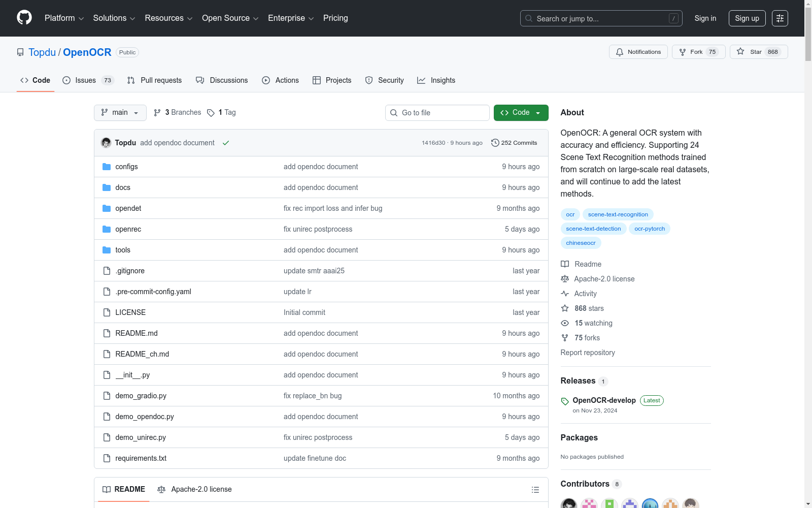View the 1 Tag link
812x508 pixels.
pyautogui.click(x=221, y=112)
